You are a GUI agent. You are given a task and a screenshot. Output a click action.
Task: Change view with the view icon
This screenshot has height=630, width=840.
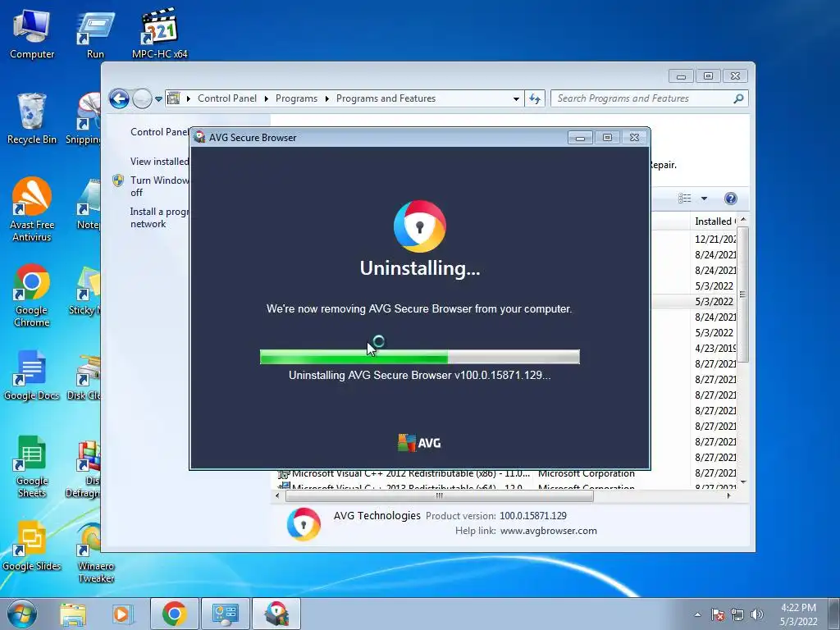pyautogui.click(x=685, y=199)
